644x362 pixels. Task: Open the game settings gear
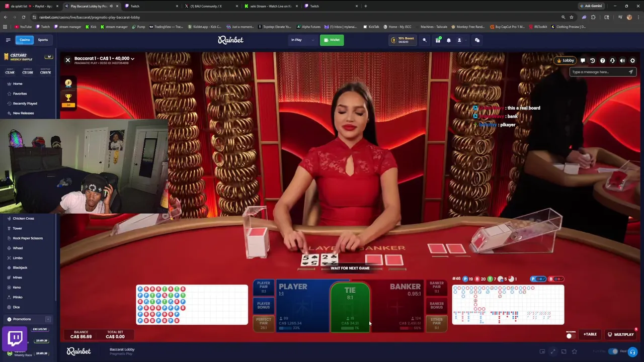(x=632, y=61)
